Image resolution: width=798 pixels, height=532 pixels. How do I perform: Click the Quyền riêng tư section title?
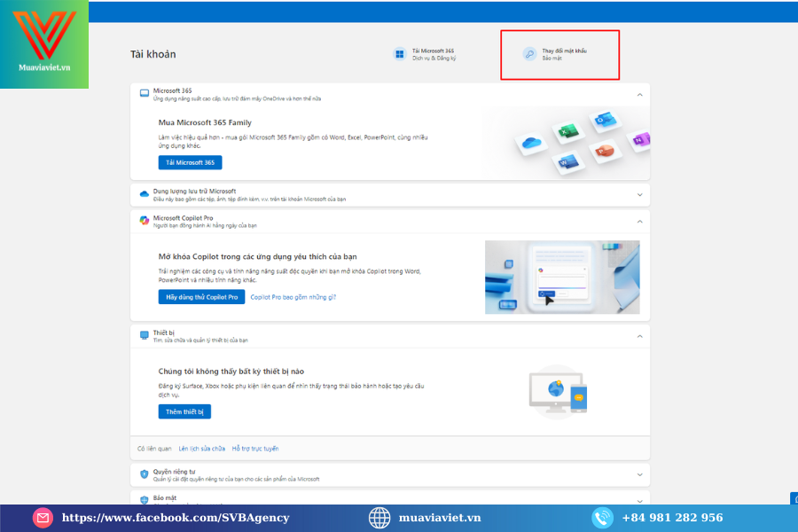coord(174,472)
